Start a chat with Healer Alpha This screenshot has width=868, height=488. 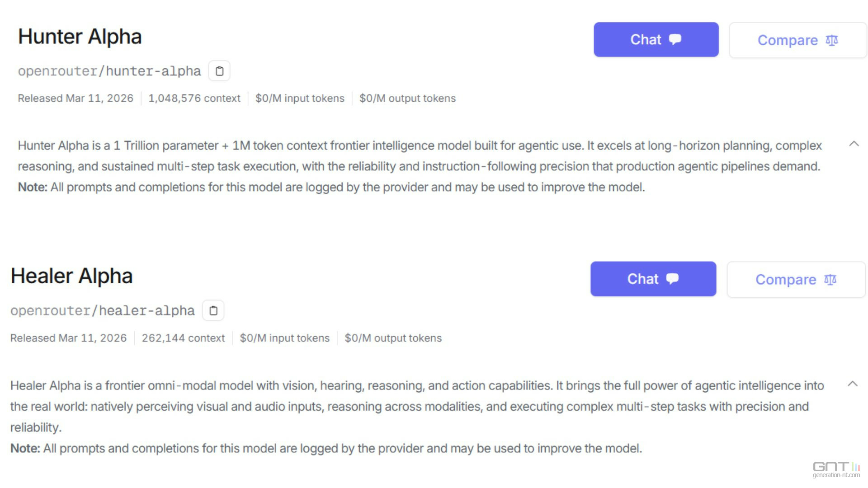click(x=653, y=279)
